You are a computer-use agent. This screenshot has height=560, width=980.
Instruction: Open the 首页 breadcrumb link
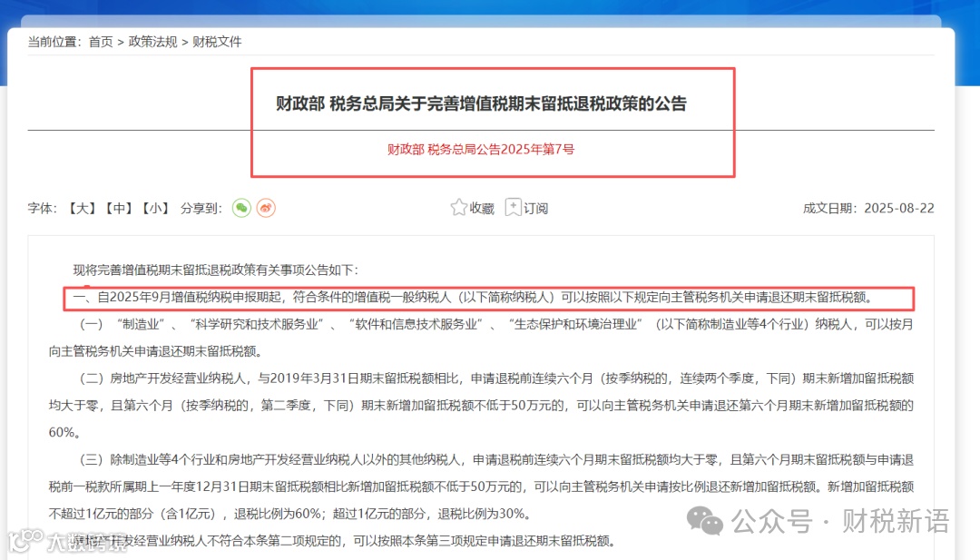[x=100, y=42]
